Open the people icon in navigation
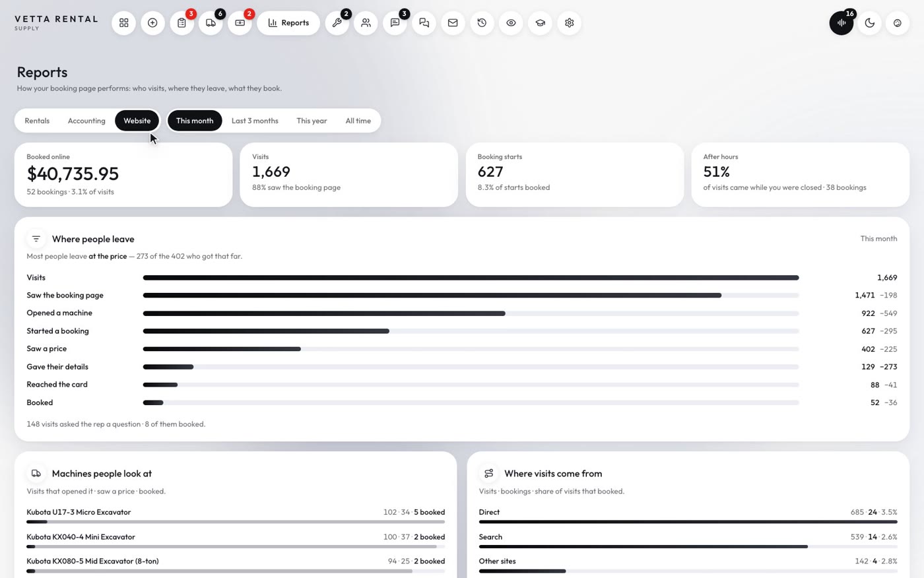This screenshot has width=924, height=578. pyautogui.click(x=366, y=23)
